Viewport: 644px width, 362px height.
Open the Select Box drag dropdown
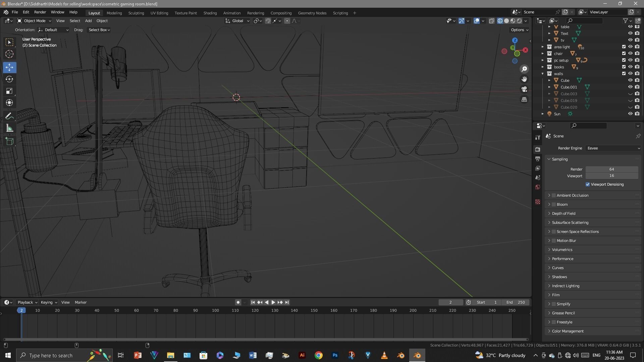(99, 30)
